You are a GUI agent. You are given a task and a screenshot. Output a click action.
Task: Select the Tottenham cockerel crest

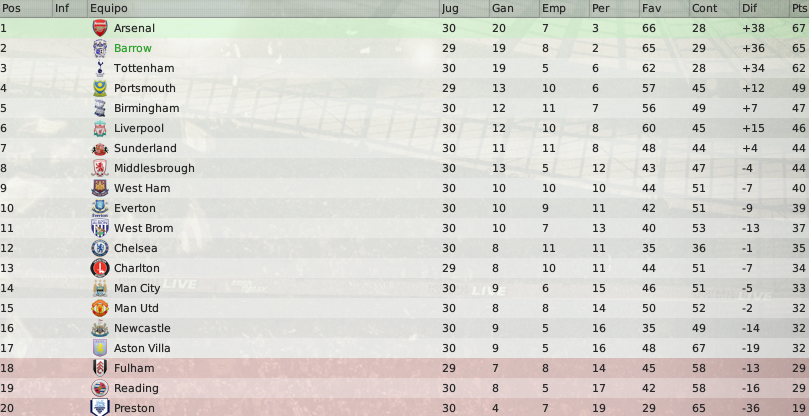tap(100, 68)
